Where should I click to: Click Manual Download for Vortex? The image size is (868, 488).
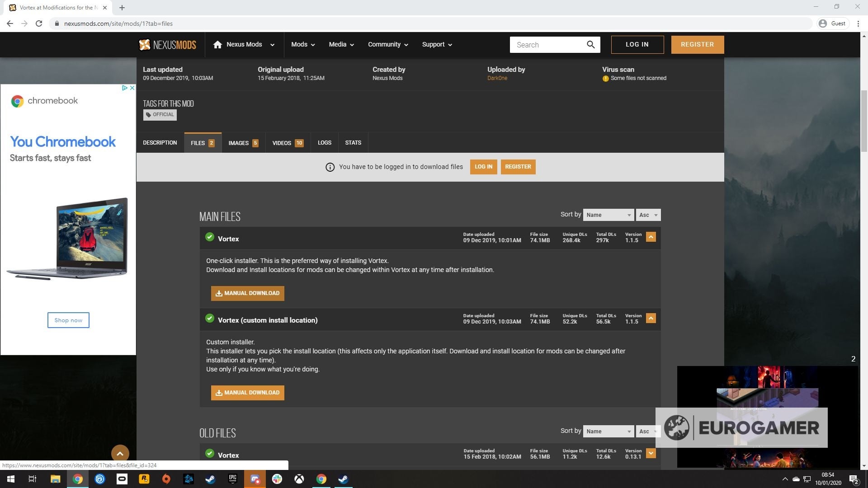click(248, 293)
